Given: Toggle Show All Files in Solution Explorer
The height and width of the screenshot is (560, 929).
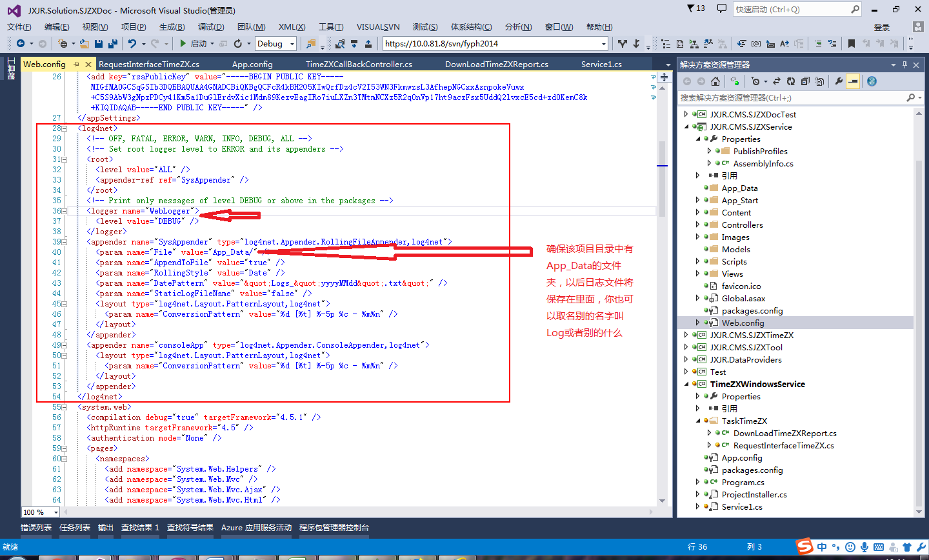Looking at the screenshot, I should [x=819, y=82].
